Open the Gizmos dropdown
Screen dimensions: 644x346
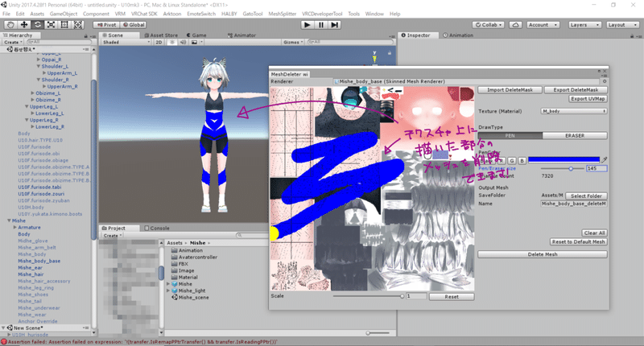click(x=293, y=42)
